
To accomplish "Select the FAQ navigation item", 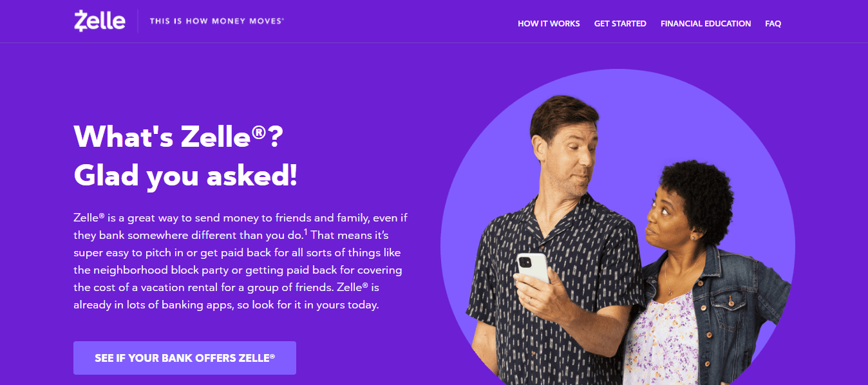I will tap(773, 24).
